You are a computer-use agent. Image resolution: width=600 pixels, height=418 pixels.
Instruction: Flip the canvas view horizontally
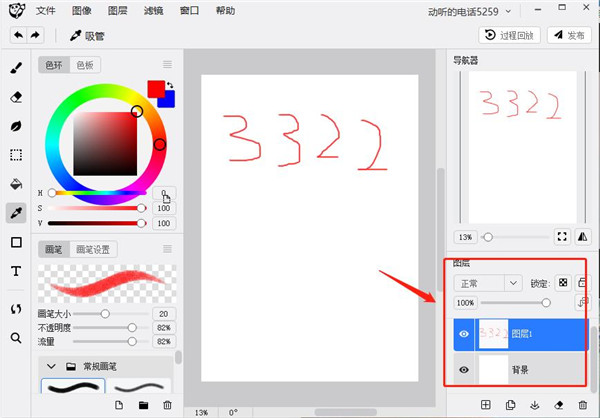(x=582, y=237)
